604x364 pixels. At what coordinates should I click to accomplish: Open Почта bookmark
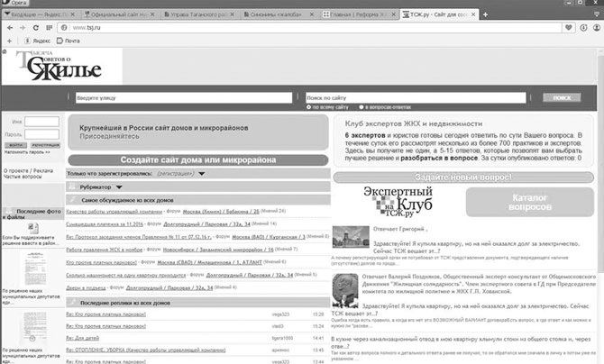point(69,41)
